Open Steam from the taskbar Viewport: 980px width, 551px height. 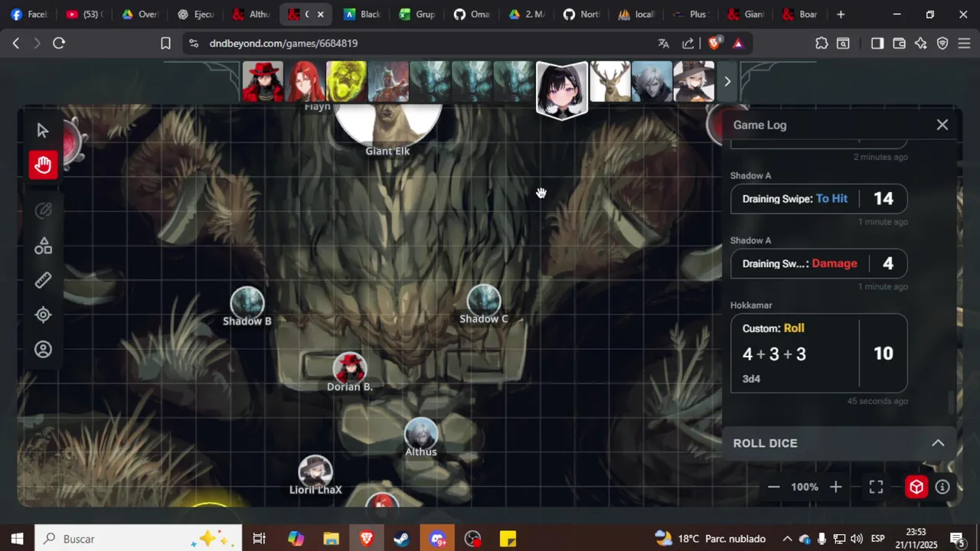401,539
